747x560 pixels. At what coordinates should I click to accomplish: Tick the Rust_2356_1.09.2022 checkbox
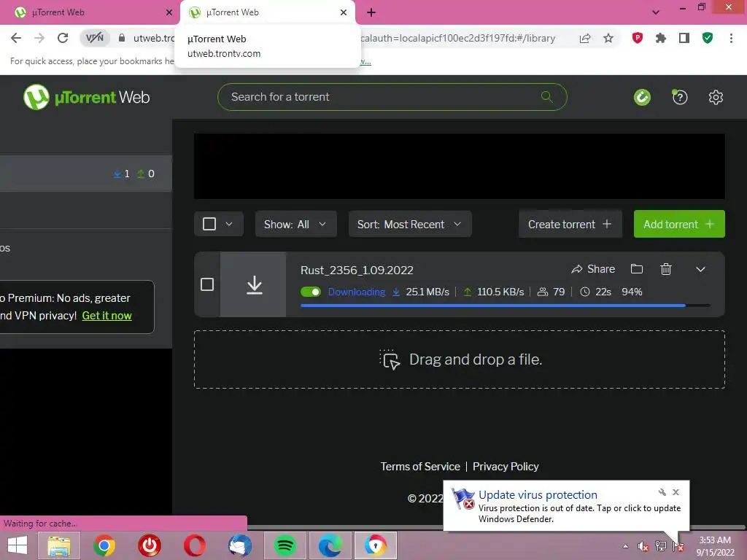(207, 284)
